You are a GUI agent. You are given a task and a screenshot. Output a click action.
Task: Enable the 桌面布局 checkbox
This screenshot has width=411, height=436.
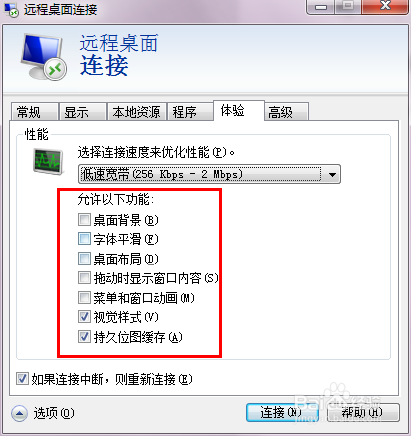(84, 259)
